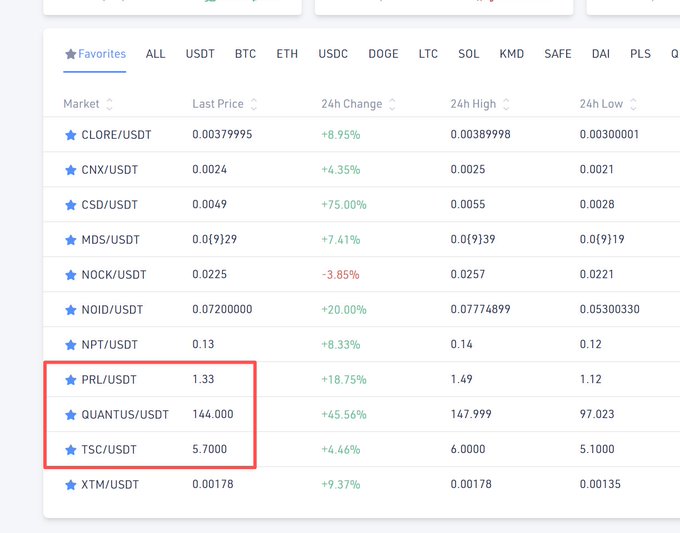Switch to the Favorites tab
This screenshot has height=533, width=680.
click(x=95, y=54)
